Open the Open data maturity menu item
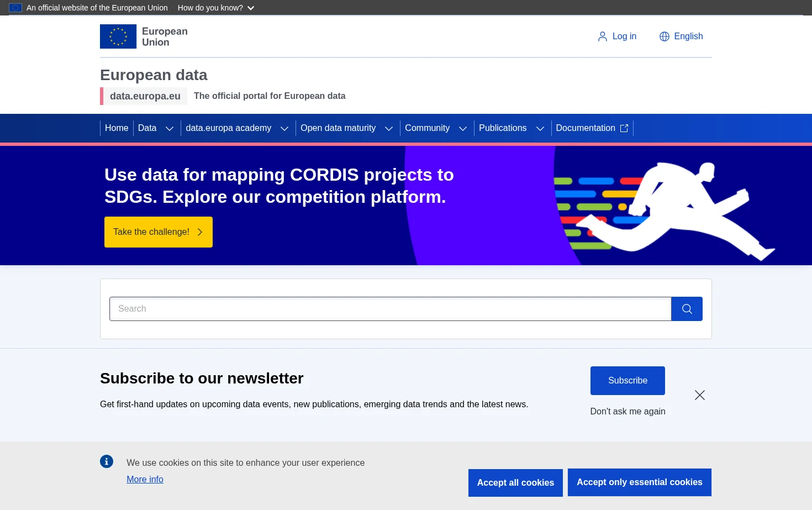This screenshot has width=812, height=510. 338,128
